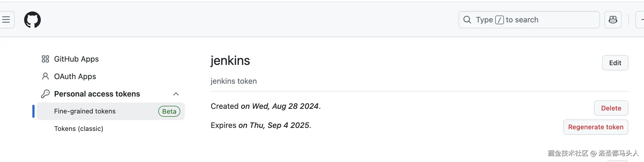The height and width of the screenshot is (162, 644).
Task: Open the hamburger navigation menu
Action: (x=6, y=20)
